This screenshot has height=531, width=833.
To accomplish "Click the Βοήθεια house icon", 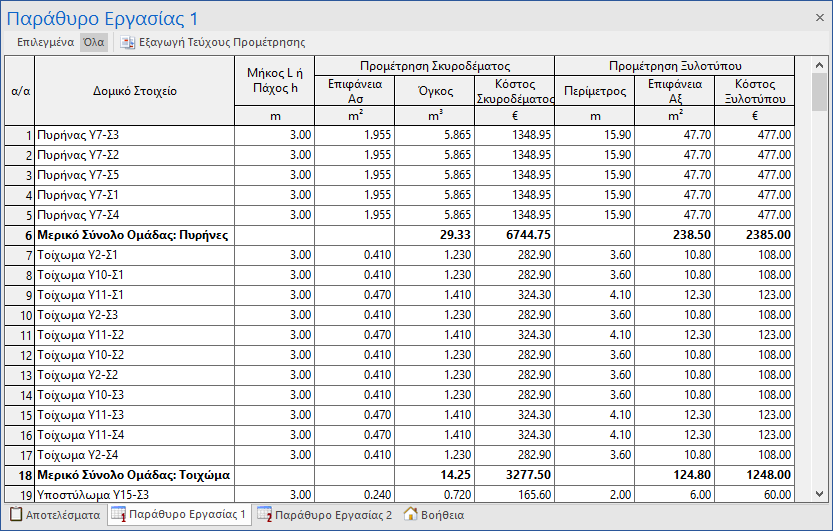I will pos(410,515).
